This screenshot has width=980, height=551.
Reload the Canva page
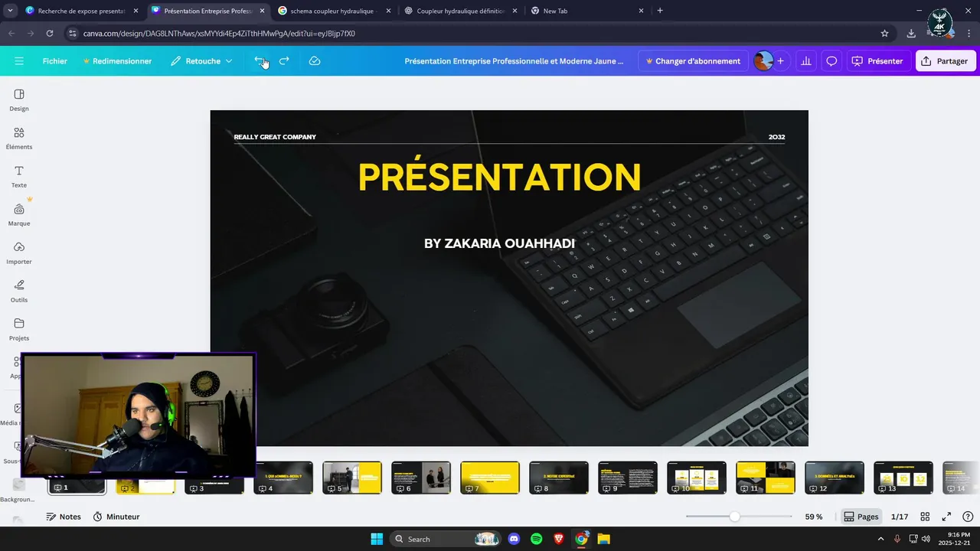pyautogui.click(x=50, y=34)
